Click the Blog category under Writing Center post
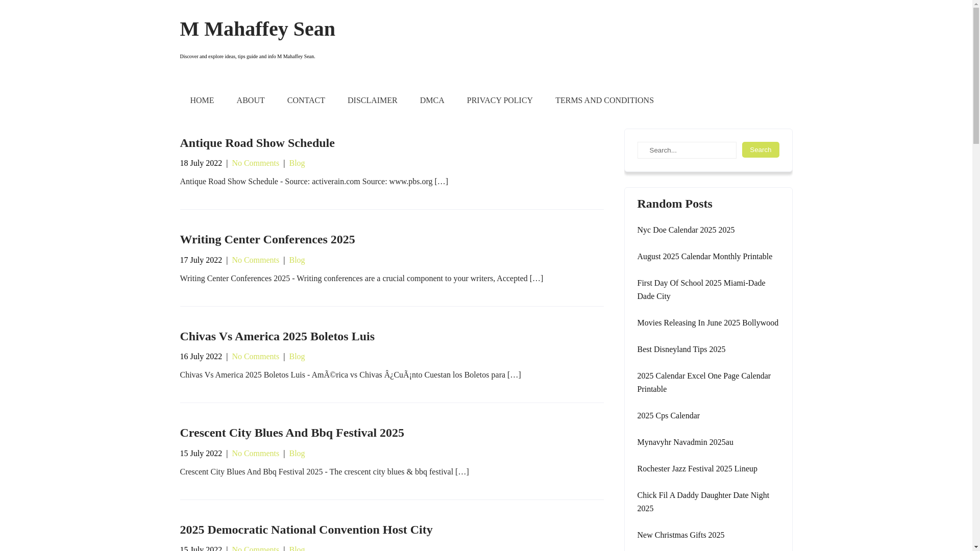 297,260
